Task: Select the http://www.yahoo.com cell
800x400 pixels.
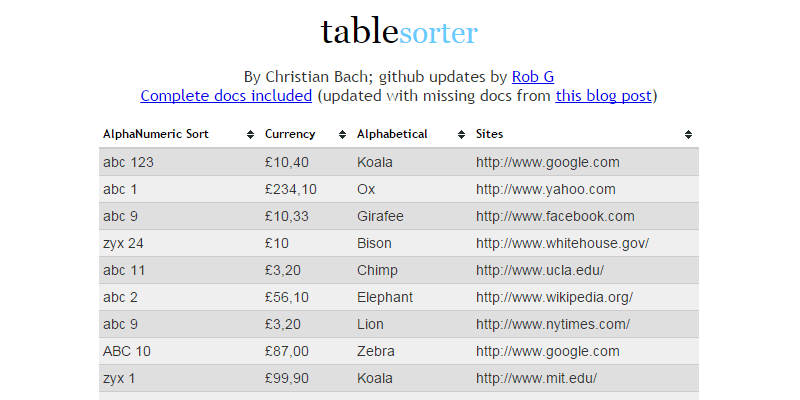Action: click(545, 189)
